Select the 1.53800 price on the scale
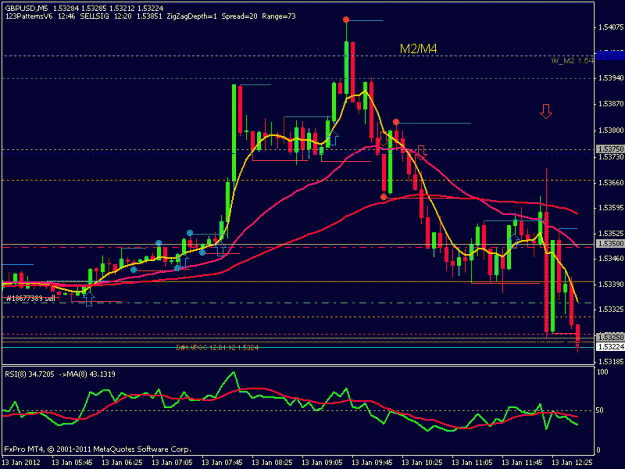This screenshot has height=469, width=625. (611, 130)
